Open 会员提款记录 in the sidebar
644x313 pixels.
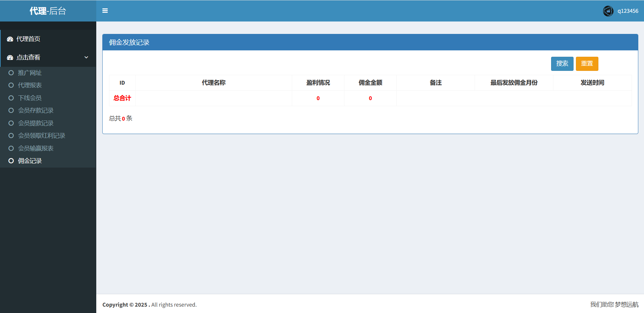tap(36, 123)
